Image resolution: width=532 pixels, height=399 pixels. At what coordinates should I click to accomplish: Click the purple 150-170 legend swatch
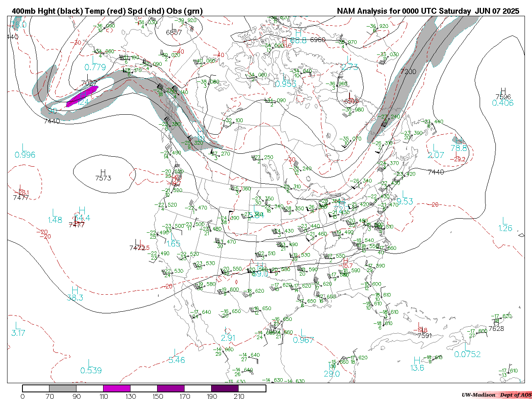171,389
